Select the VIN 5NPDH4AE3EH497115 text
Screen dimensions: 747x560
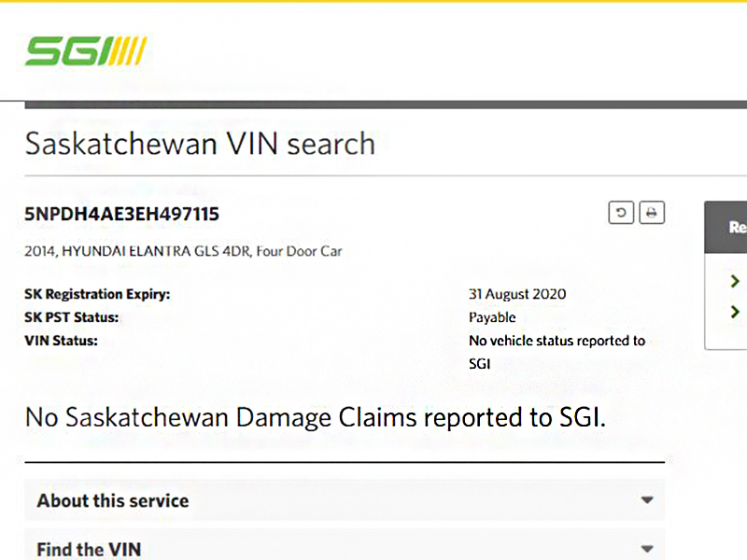click(x=122, y=214)
